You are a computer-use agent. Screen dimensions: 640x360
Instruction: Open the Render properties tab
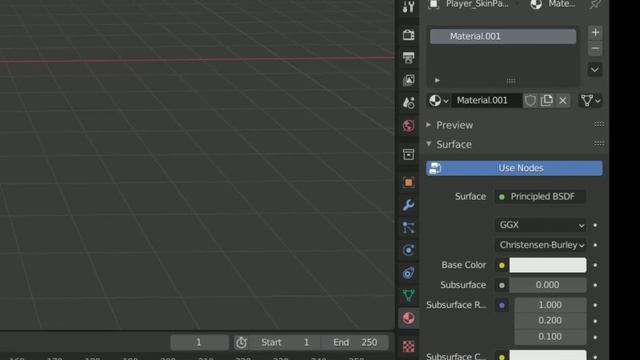[x=408, y=35]
